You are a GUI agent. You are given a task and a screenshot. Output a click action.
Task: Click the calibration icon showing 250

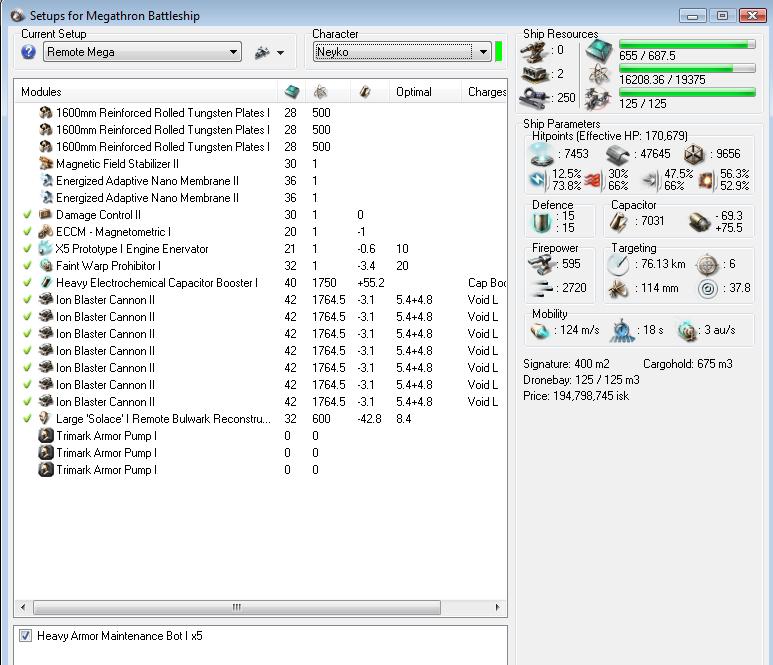(535, 98)
